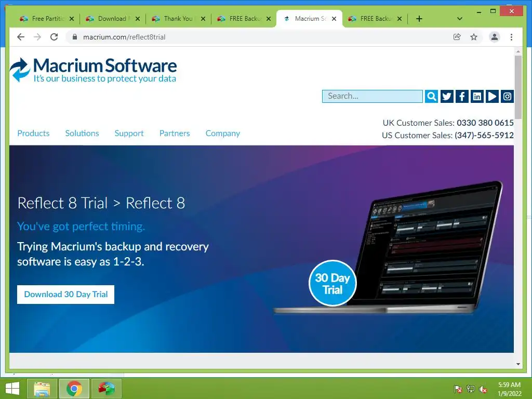Click the 30 Day Trial badge
Viewport: 532px width, 399px height.
pos(332,283)
